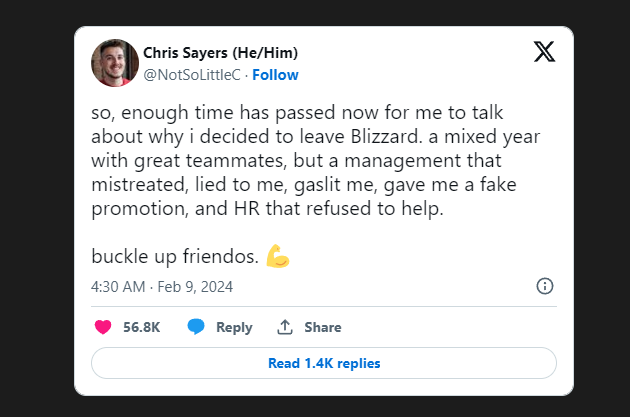
Task: Visit the @NotSoLittleC handle link
Action: [x=193, y=75]
